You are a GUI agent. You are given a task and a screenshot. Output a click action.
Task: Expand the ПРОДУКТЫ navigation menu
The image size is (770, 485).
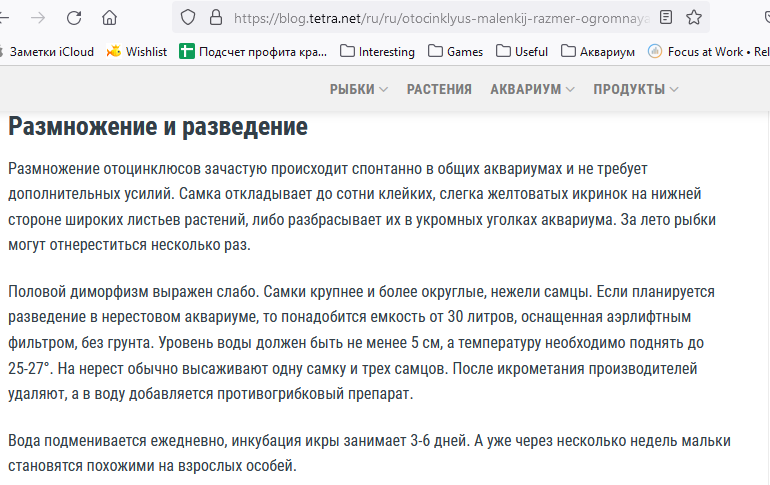[x=636, y=89]
